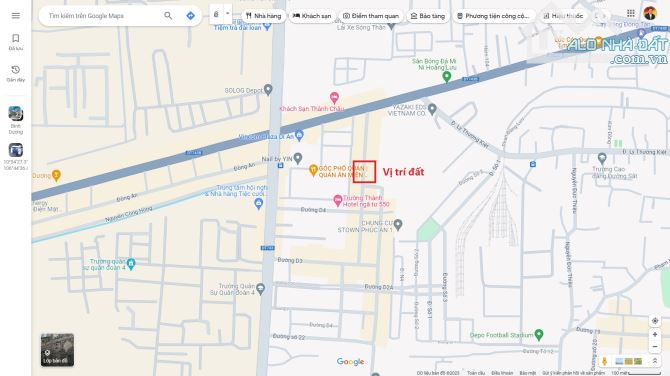Filter map by Bảo tàng chip

[428, 16]
